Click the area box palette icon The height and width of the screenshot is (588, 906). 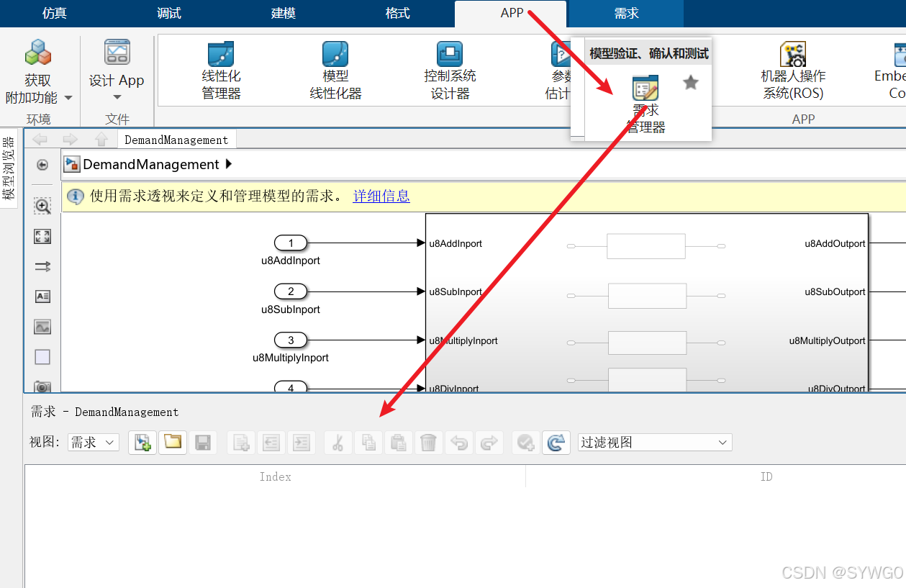click(x=42, y=357)
